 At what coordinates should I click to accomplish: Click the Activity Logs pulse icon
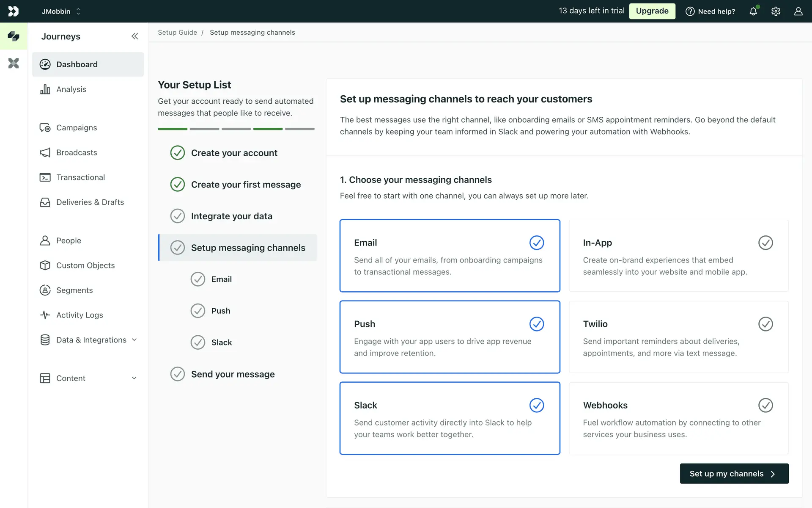click(45, 315)
